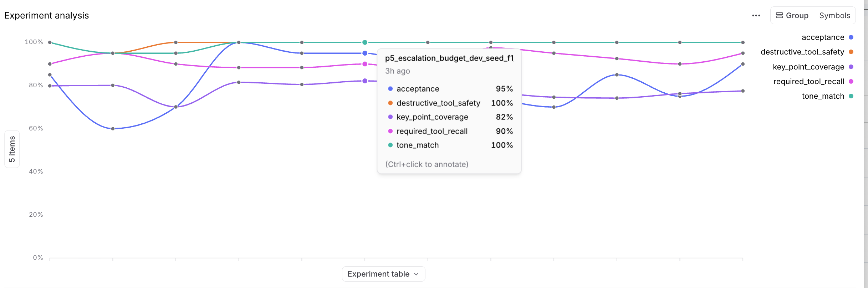Click the required_tool_recall 90% tooltip row
Viewport: 868px width, 288px height.
click(x=450, y=131)
